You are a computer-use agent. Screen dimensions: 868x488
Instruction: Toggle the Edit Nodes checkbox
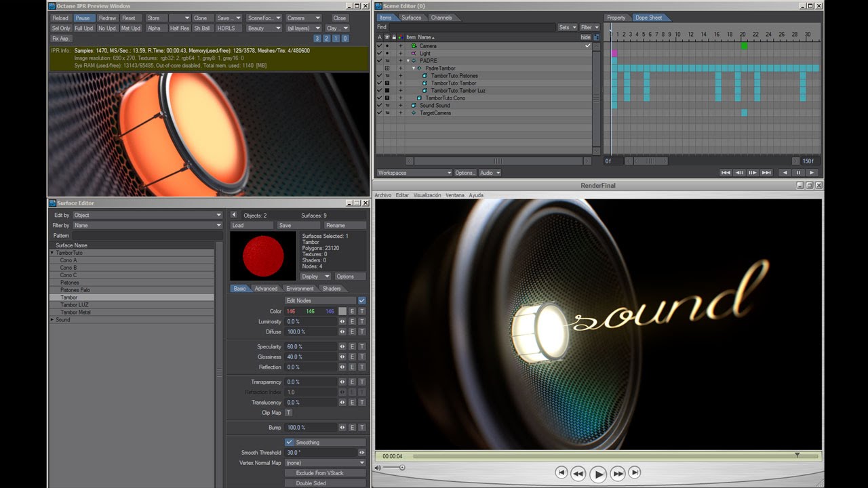click(x=361, y=300)
